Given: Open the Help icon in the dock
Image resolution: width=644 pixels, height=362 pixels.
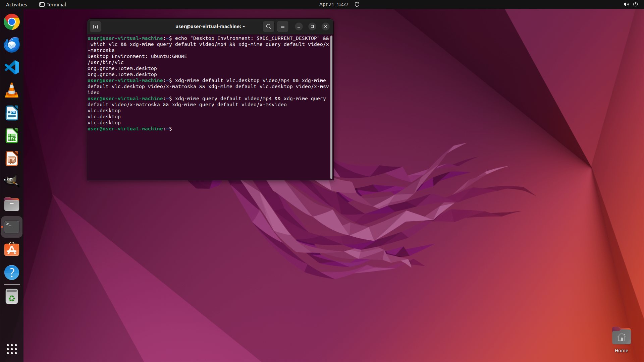Looking at the screenshot, I should pyautogui.click(x=12, y=273).
